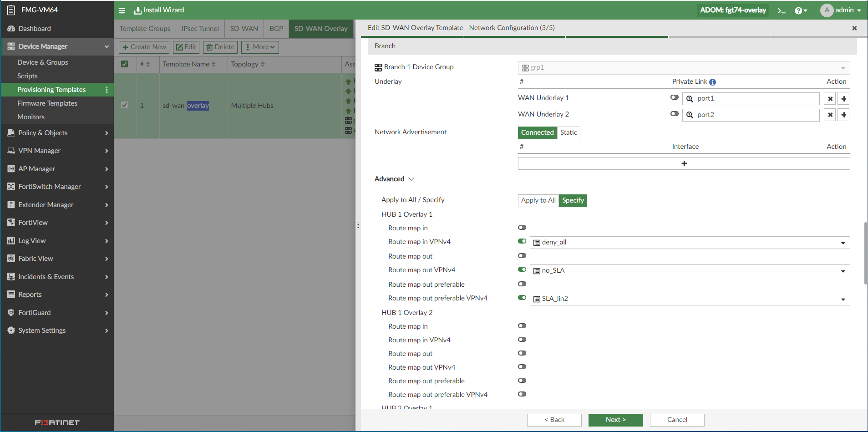Viewport: 868px width, 432px height.
Task: Enable Private Link for WAN Underlay 1
Action: click(674, 97)
